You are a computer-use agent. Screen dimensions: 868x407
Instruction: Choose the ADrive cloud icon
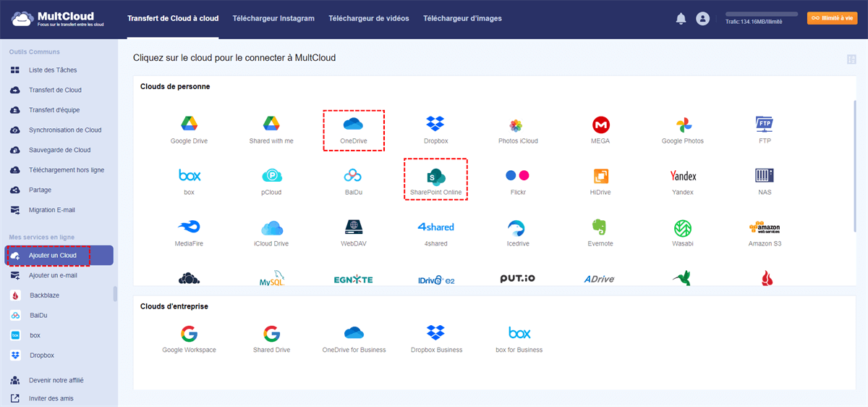pos(600,279)
